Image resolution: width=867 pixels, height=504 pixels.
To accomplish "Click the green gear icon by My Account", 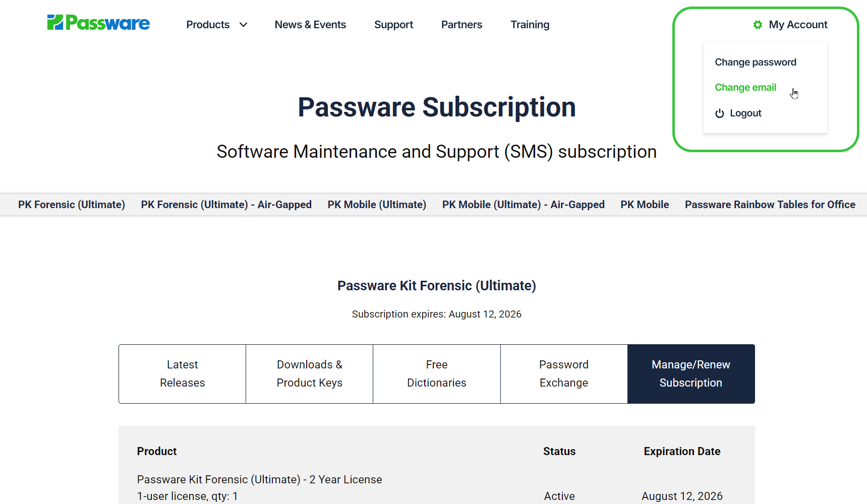I will pyautogui.click(x=758, y=25).
